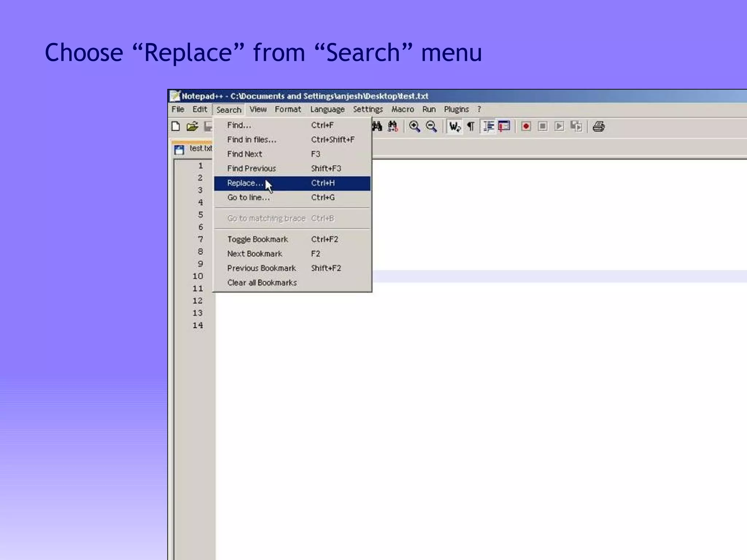This screenshot has height=560, width=747.
Task: Click the Print toolbar icon
Action: point(599,127)
